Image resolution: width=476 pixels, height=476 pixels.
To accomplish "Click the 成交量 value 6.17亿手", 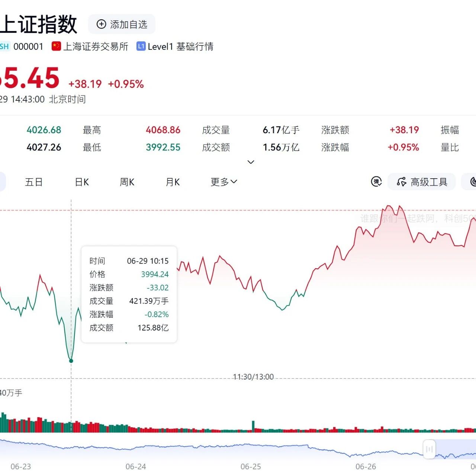I will tap(281, 130).
